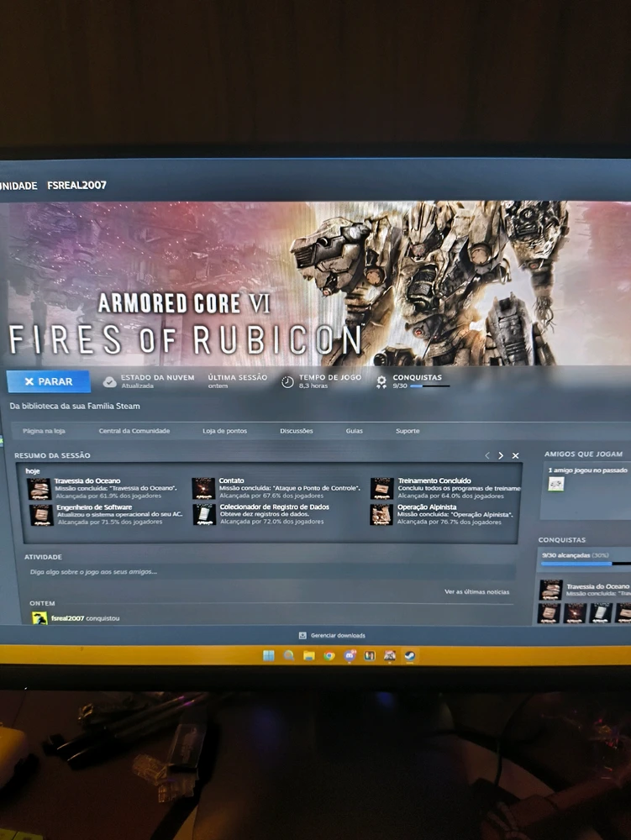Click the Windows Start button

268,655
